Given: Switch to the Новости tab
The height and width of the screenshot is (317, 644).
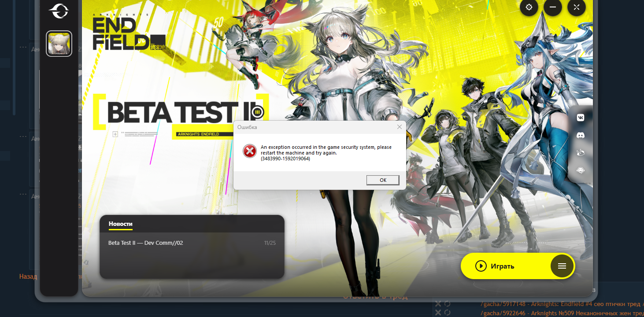Looking at the screenshot, I should (x=120, y=224).
